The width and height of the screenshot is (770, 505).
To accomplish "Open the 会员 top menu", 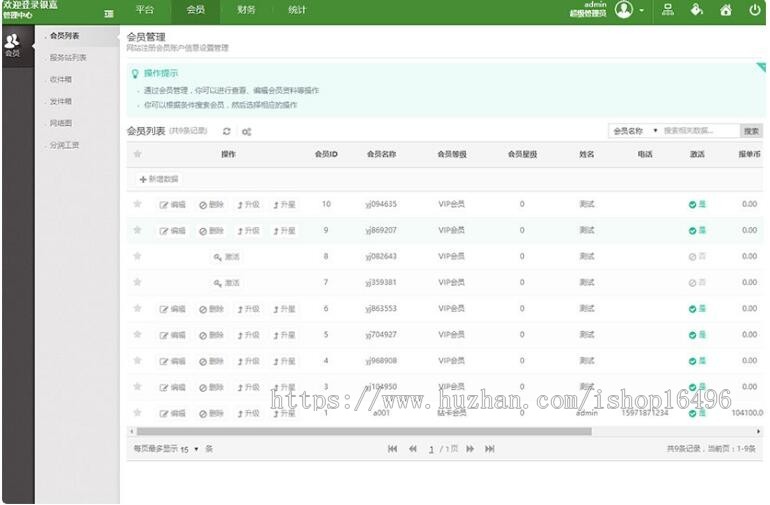I will point(195,10).
